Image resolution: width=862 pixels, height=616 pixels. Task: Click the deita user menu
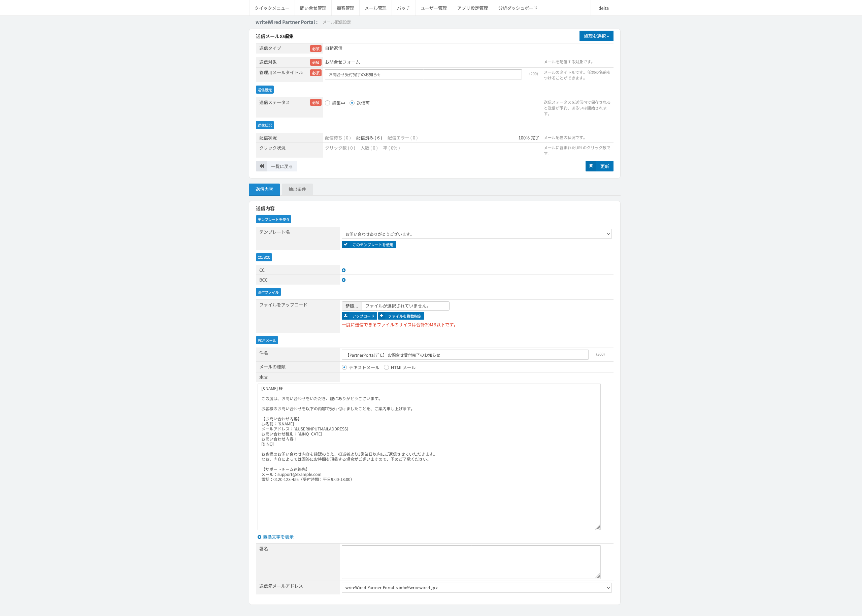click(x=603, y=8)
